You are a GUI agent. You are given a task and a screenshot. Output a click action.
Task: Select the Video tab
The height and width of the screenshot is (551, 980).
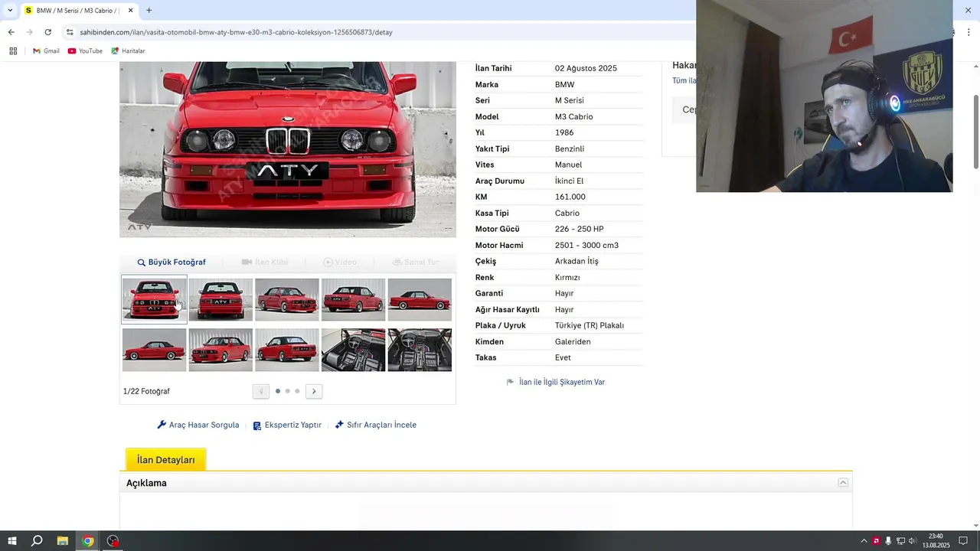340,262
